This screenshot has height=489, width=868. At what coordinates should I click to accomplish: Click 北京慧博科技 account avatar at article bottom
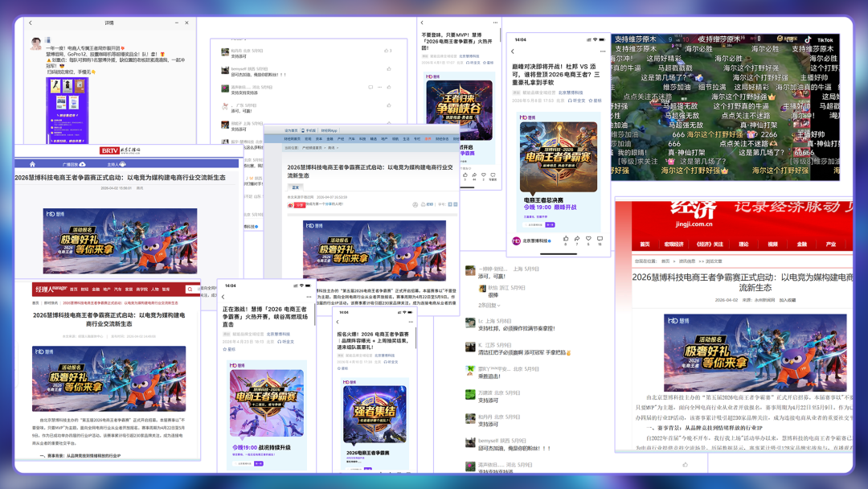516,240
